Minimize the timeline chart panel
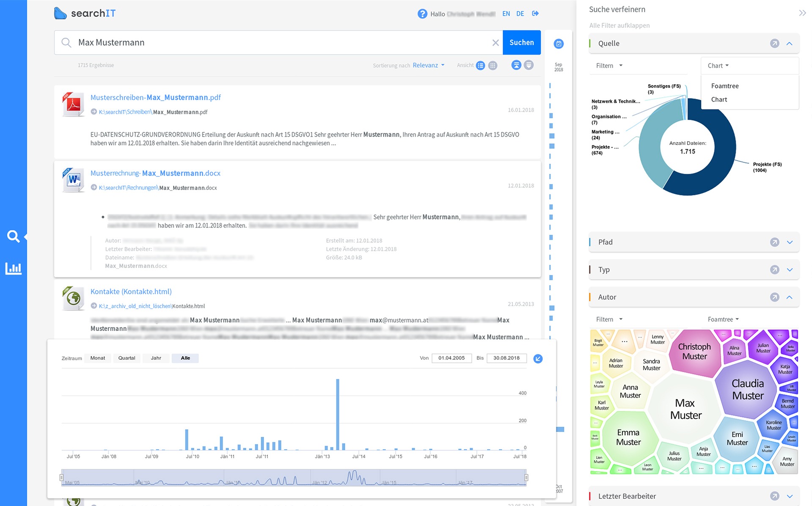Viewport: 812px width, 506px height. [x=538, y=359]
